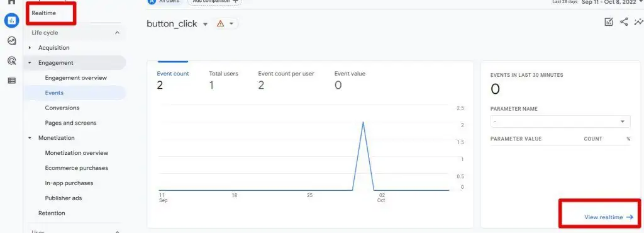Click the Customize report pencil icon
This screenshot has width=644, height=233.
pyautogui.click(x=609, y=22)
